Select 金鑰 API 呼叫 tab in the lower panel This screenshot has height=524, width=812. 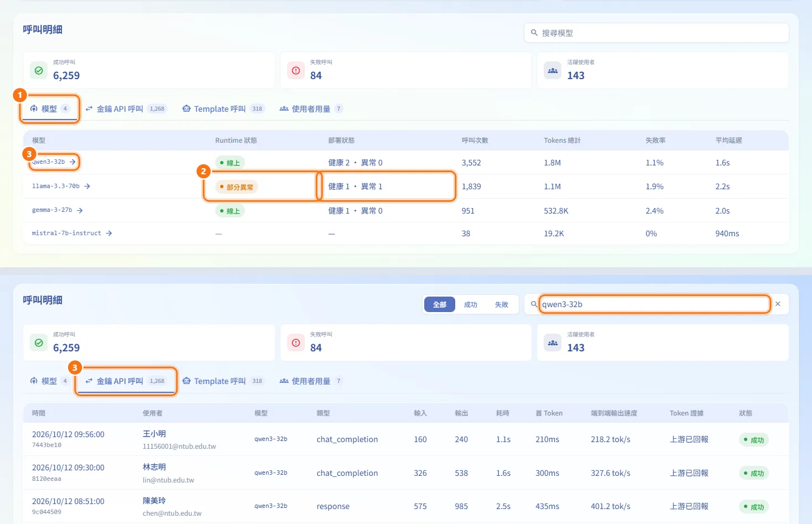click(x=126, y=381)
